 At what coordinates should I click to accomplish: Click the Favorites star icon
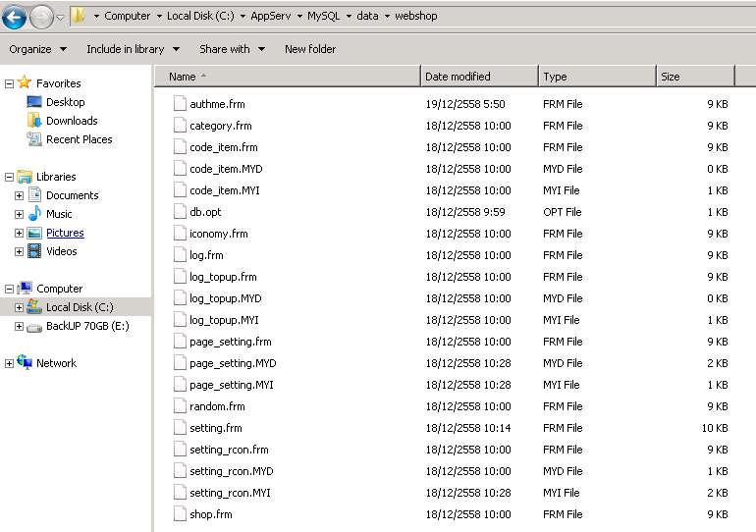coord(25,82)
